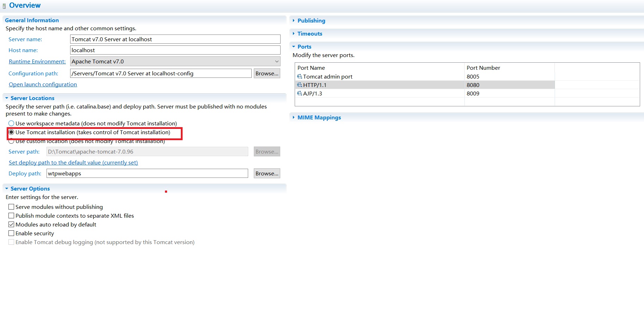Click the server icon beside Overview title

pos(4,6)
